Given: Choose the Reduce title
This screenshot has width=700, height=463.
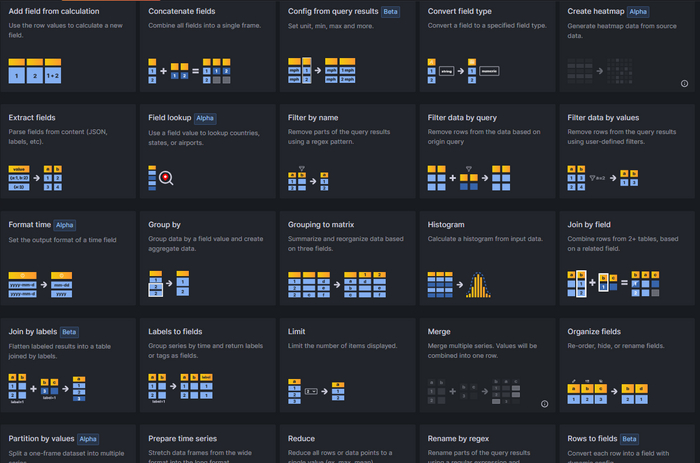Looking at the screenshot, I should coord(301,438).
